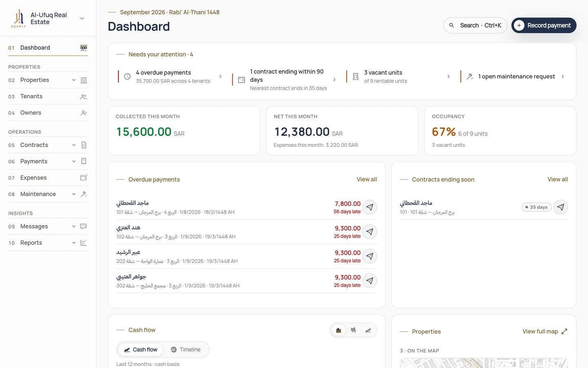Open the Search Ctrl+K field

pos(475,25)
